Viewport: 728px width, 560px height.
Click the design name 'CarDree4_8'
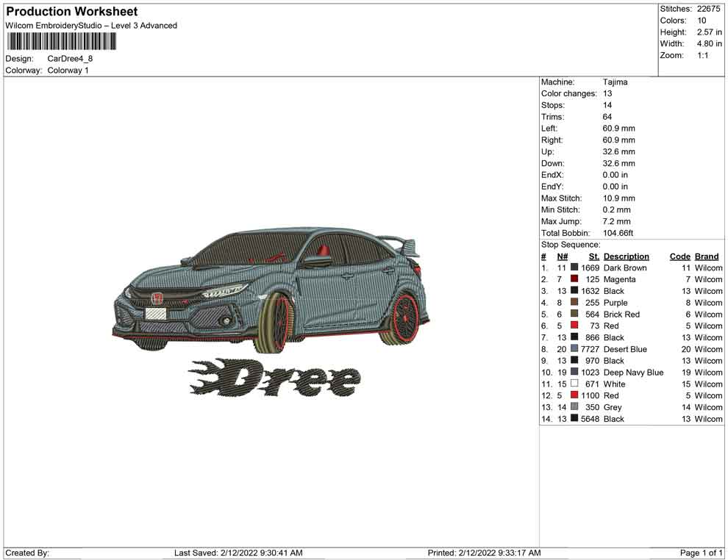70,59
